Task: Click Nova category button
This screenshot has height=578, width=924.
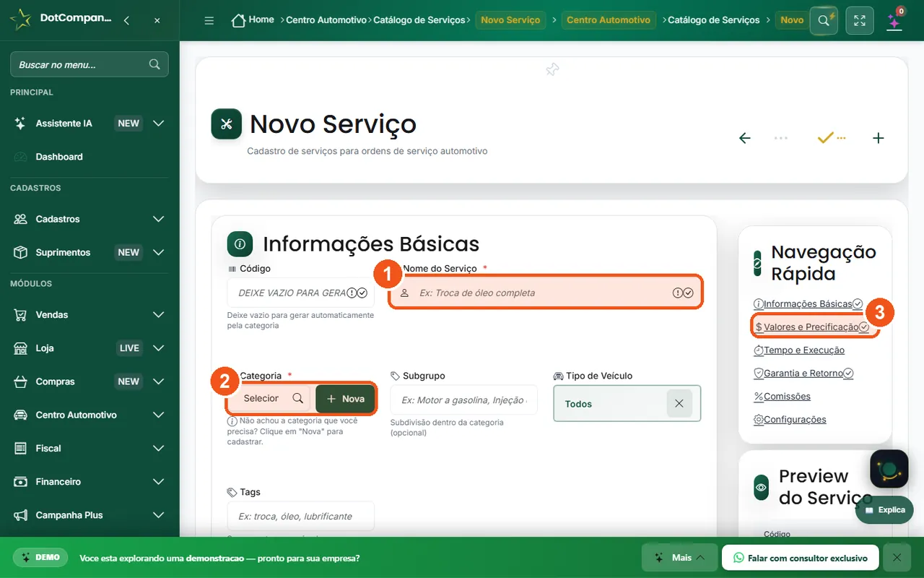Action: 346,399
